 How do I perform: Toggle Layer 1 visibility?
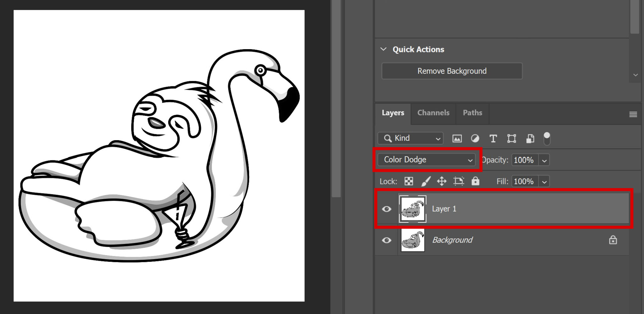[x=386, y=209]
